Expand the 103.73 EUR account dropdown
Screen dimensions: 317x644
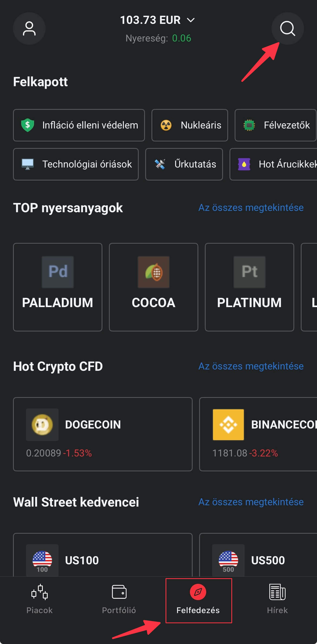coord(157,20)
